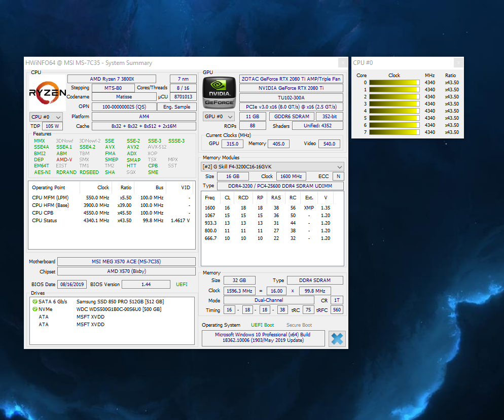Click the Matisse codename field
This screenshot has width=504, height=420.
(x=124, y=97)
